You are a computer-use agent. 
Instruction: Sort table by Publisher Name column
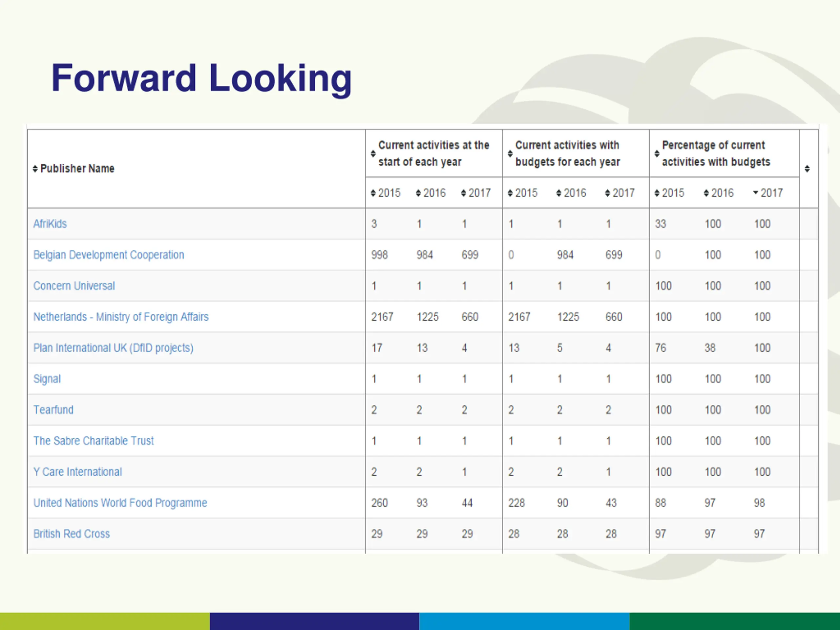(74, 169)
